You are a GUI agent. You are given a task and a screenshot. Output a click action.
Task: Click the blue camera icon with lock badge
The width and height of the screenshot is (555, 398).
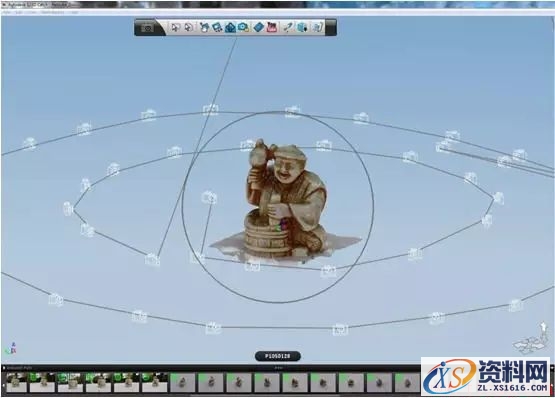point(243,27)
